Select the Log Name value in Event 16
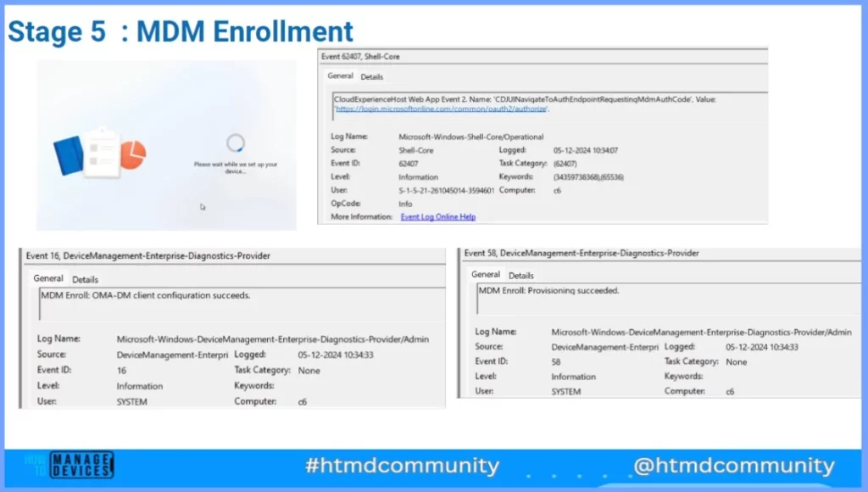 [272, 339]
